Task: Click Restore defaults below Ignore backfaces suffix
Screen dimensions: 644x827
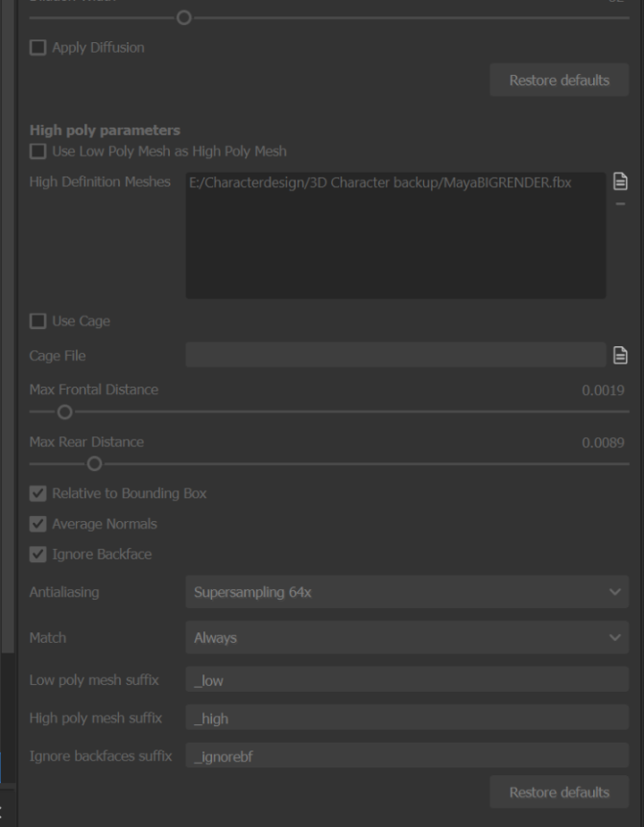Action: click(559, 792)
